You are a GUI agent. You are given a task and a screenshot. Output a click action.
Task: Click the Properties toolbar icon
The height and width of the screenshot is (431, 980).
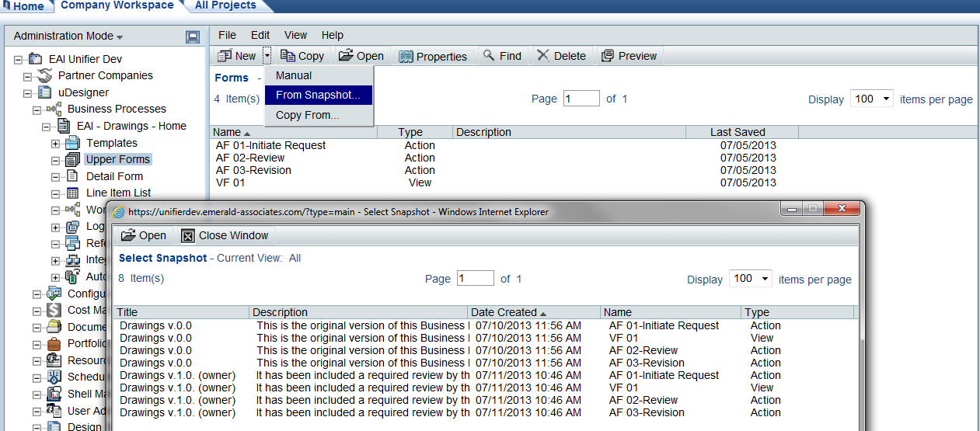(406, 57)
